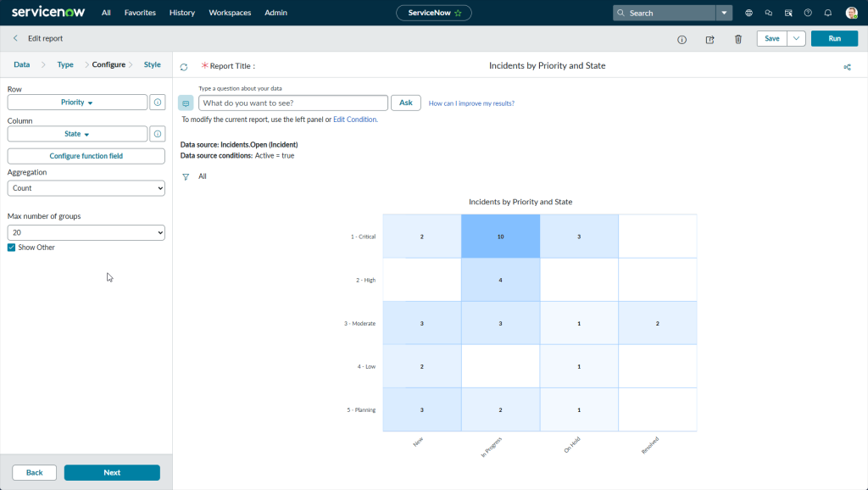Click the report info icon in header
Image resolution: width=868 pixels, height=490 pixels.
[x=682, y=39]
